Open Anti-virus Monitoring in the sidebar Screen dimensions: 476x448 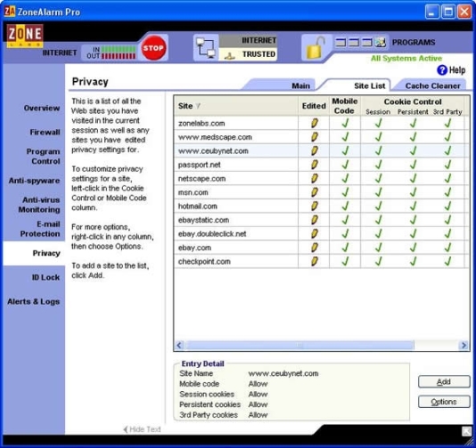pos(39,205)
